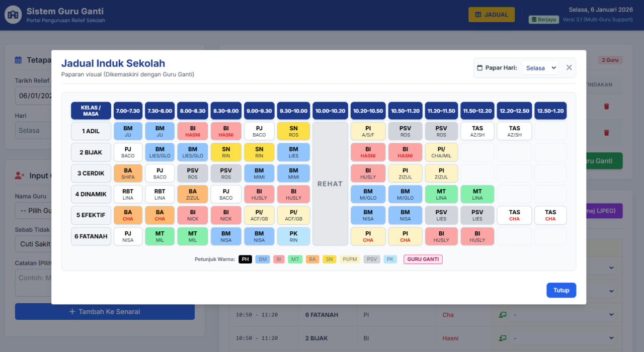Image resolution: width=644 pixels, height=352 pixels.
Task: Open the Sebab Tidak dropdown showing Cuti Sakit
Action: [x=33, y=244]
